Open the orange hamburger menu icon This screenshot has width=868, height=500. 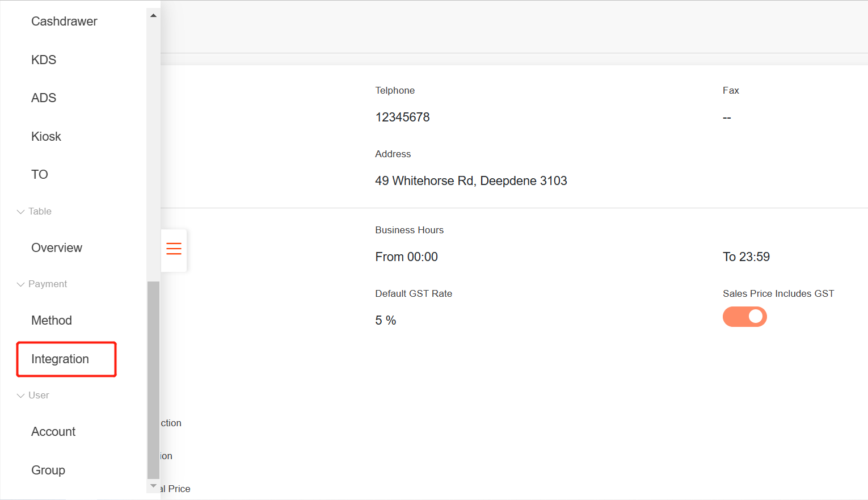coord(173,250)
